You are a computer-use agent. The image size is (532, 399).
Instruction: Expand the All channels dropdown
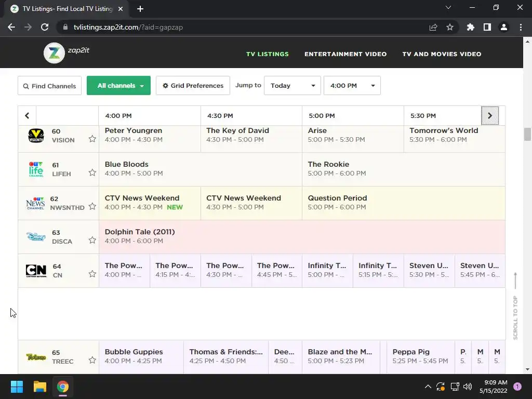click(118, 86)
